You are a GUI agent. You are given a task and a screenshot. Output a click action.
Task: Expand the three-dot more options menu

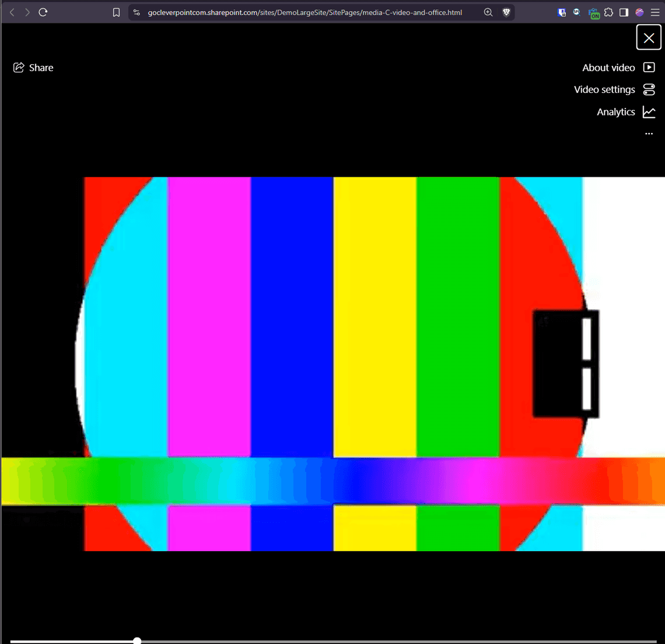(x=649, y=134)
